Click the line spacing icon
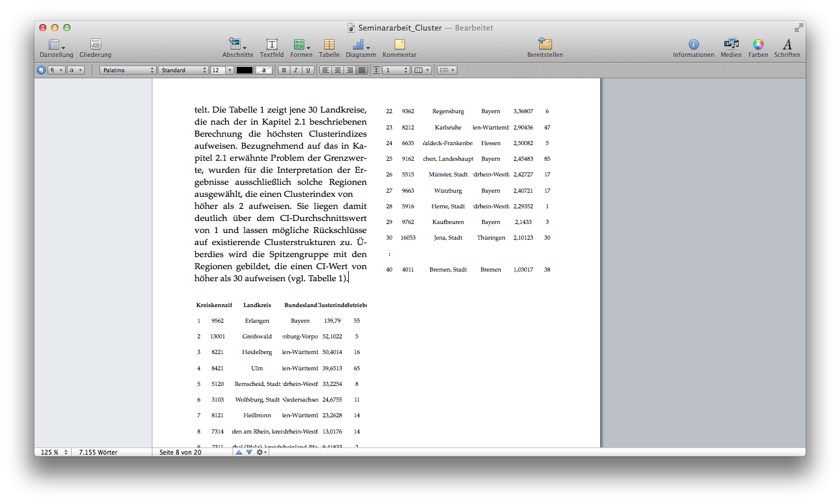840x504 pixels. pyautogui.click(x=377, y=70)
